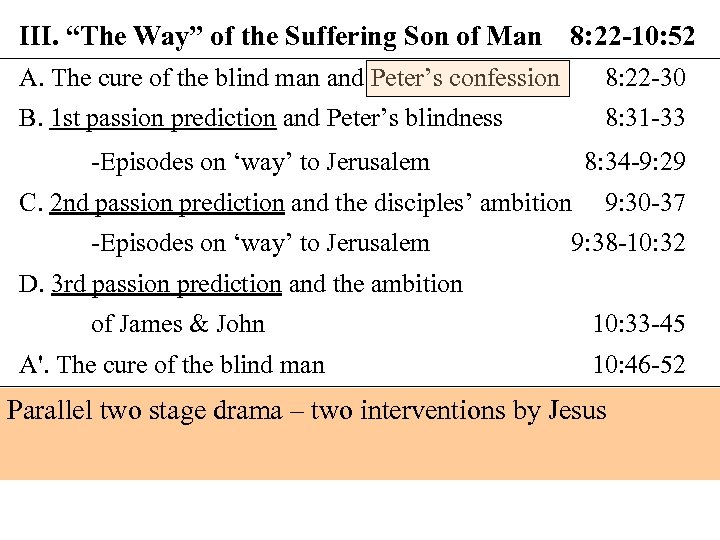The width and height of the screenshot is (720, 540).
Task: Select the 8:22-10:52 reference in the title
Action: [632, 38]
